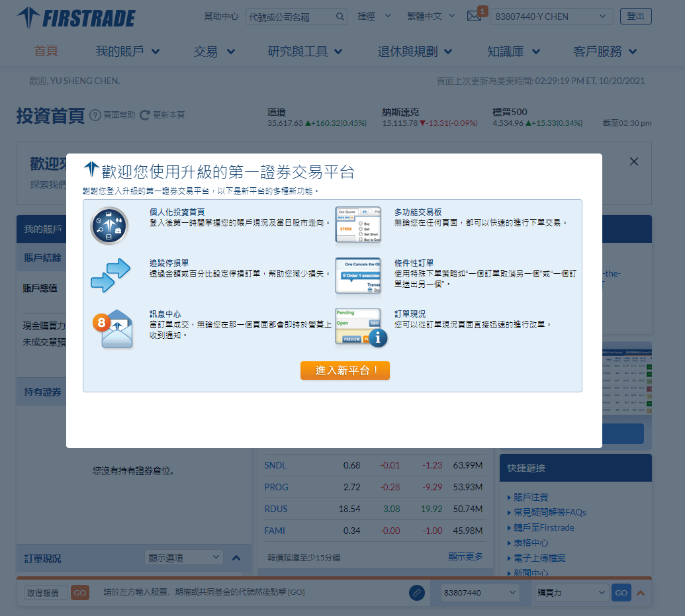Open the buying power dropdown
The image size is (685, 616).
click(x=571, y=593)
